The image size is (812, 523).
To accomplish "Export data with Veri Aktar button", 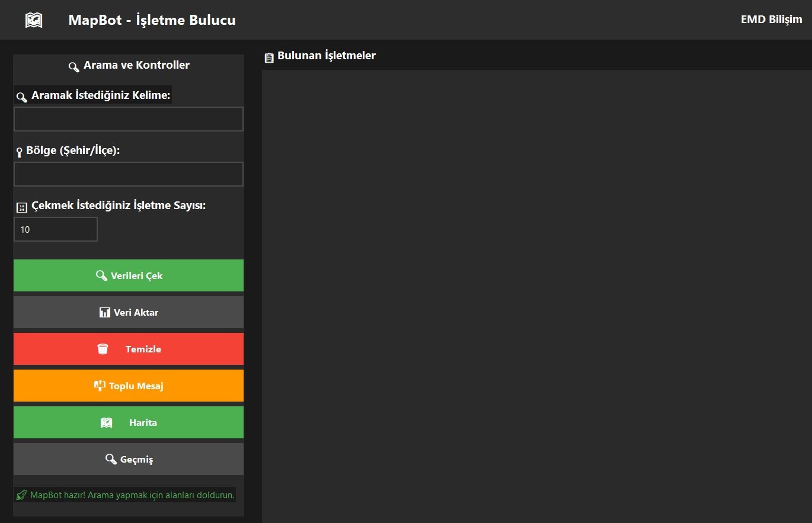I will 129,312.
